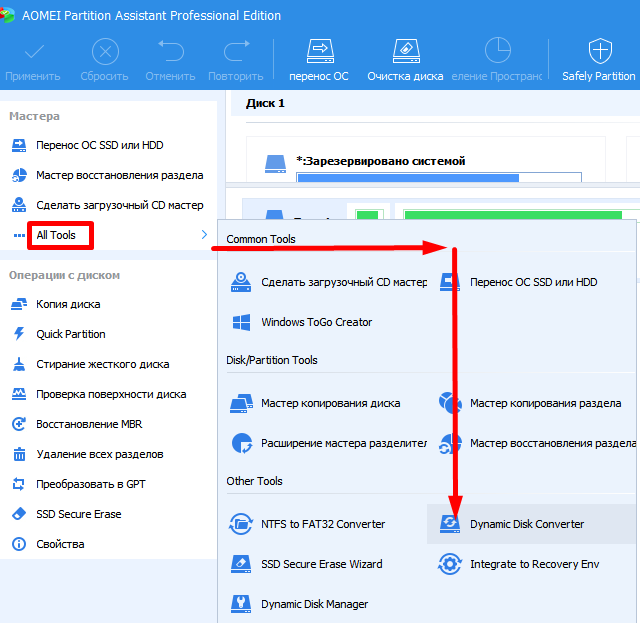
Task: Choose Integrate to Recovery Env entry
Action: pos(534,564)
